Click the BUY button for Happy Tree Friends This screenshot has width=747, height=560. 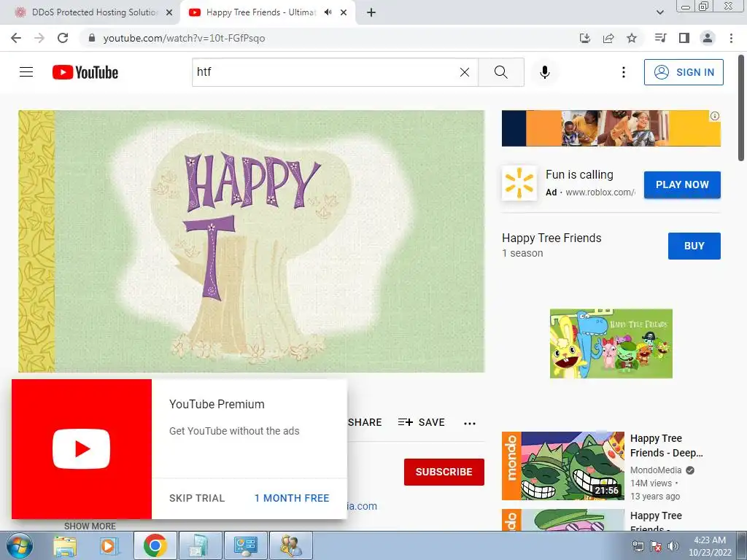(694, 246)
